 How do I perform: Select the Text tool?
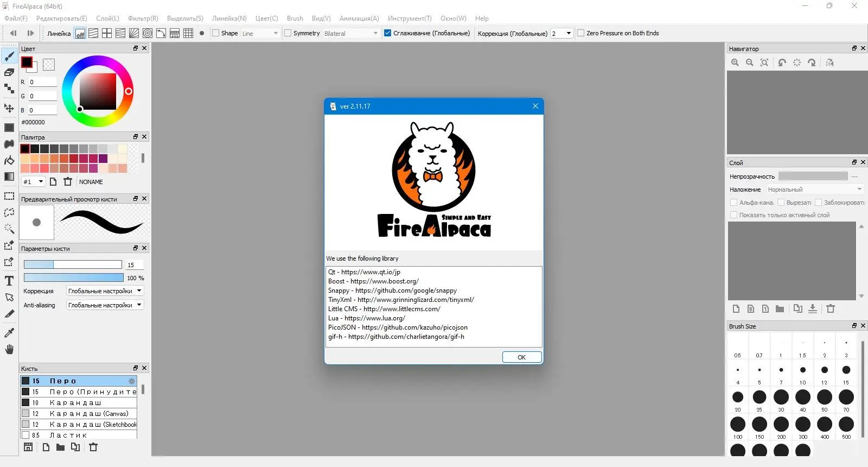tap(9, 281)
